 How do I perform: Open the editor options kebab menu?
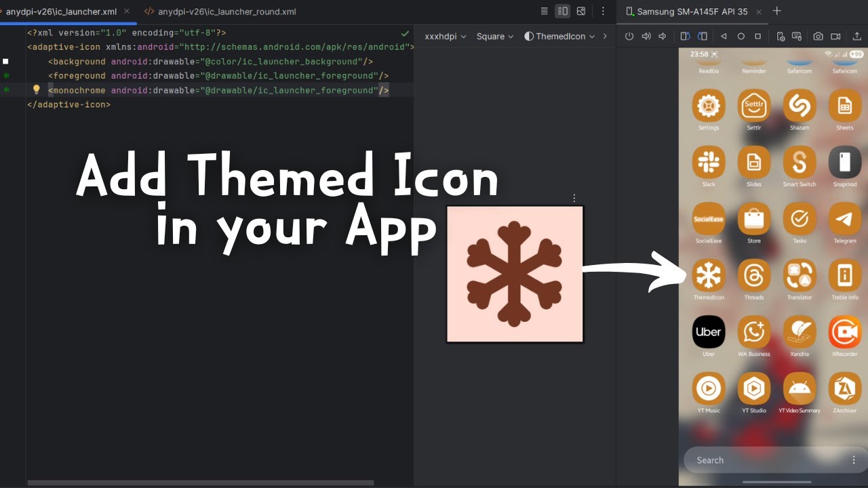pos(602,11)
